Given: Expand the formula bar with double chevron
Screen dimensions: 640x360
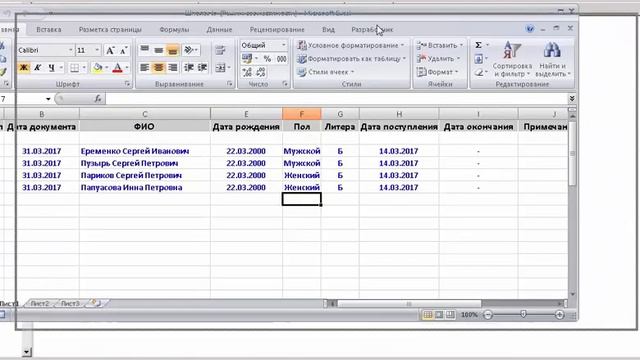Looking at the screenshot, I should (572, 98).
